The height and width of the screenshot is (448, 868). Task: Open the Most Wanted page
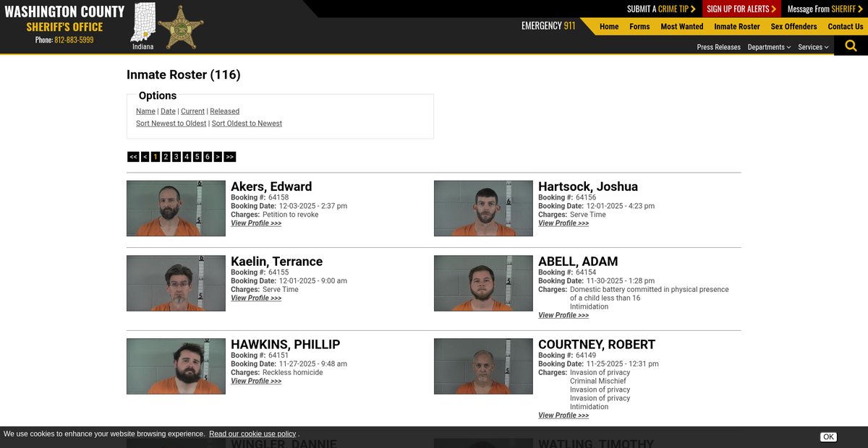pyautogui.click(x=681, y=27)
